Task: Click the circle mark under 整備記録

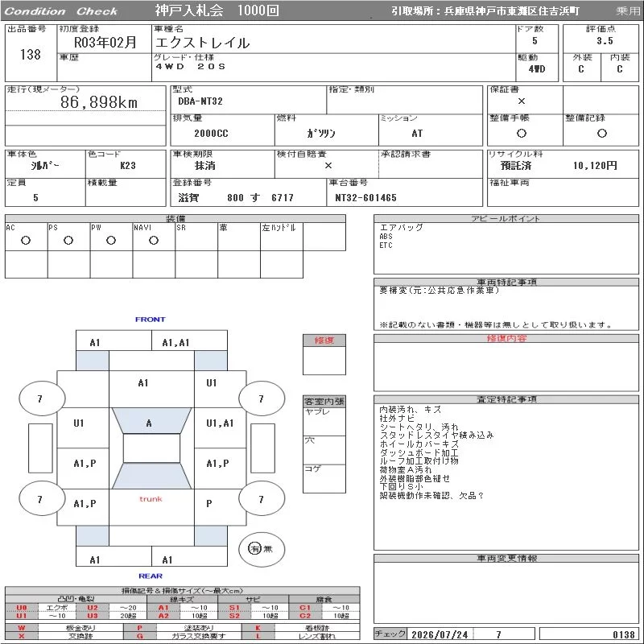Action: pos(601,133)
